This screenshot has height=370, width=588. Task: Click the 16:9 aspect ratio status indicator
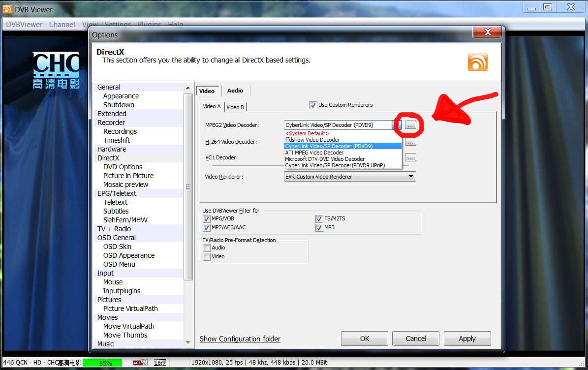[160, 363]
